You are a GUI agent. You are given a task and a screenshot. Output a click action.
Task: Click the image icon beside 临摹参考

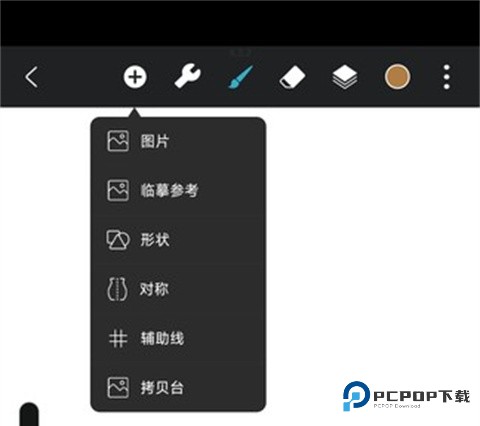click(x=118, y=191)
